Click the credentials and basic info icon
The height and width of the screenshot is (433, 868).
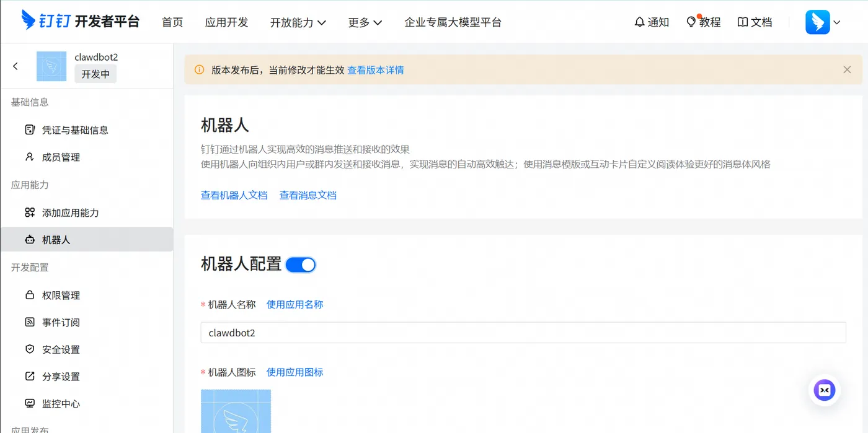(29, 129)
